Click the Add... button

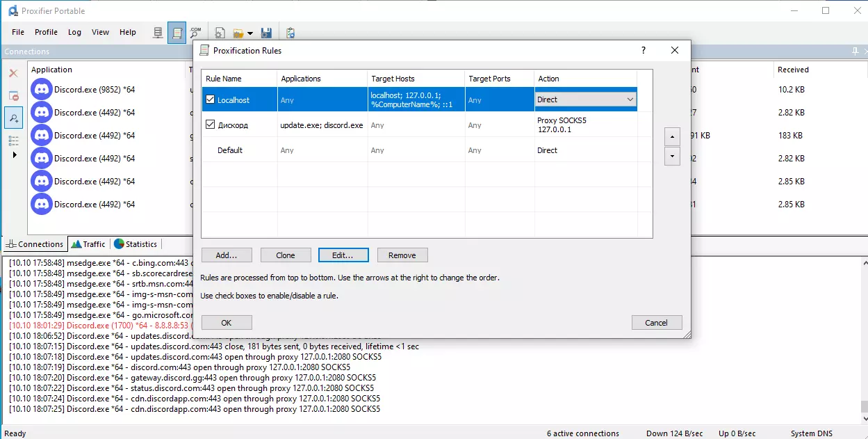[227, 255]
